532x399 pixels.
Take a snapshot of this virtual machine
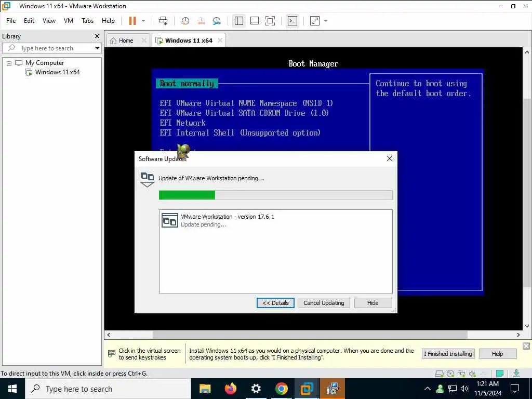click(185, 21)
